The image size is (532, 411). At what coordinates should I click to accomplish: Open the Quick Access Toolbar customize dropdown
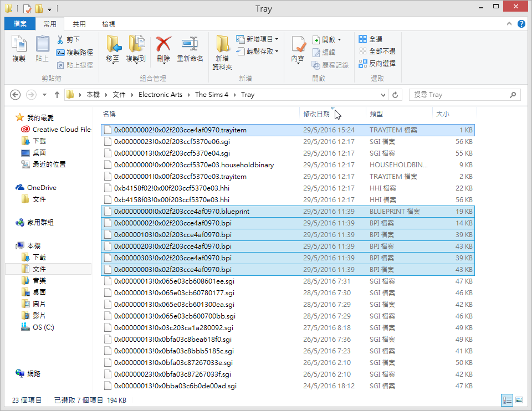pos(49,9)
